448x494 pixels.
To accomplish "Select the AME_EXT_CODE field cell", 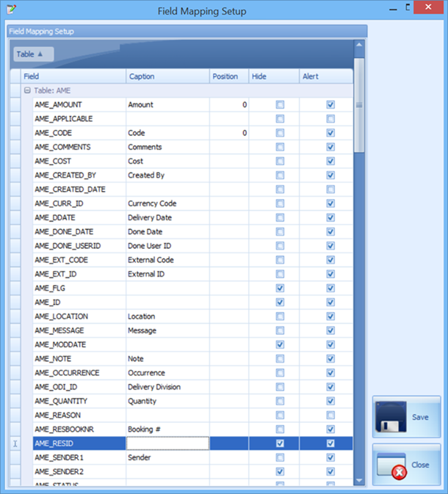I will point(79,260).
